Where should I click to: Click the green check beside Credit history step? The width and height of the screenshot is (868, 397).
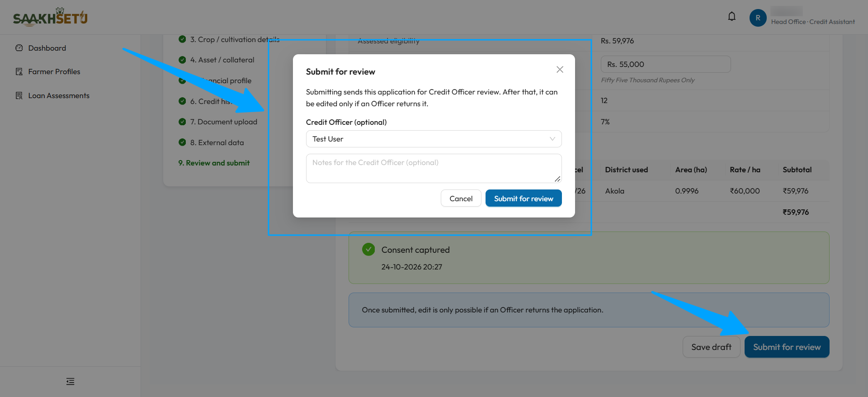[182, 101]
